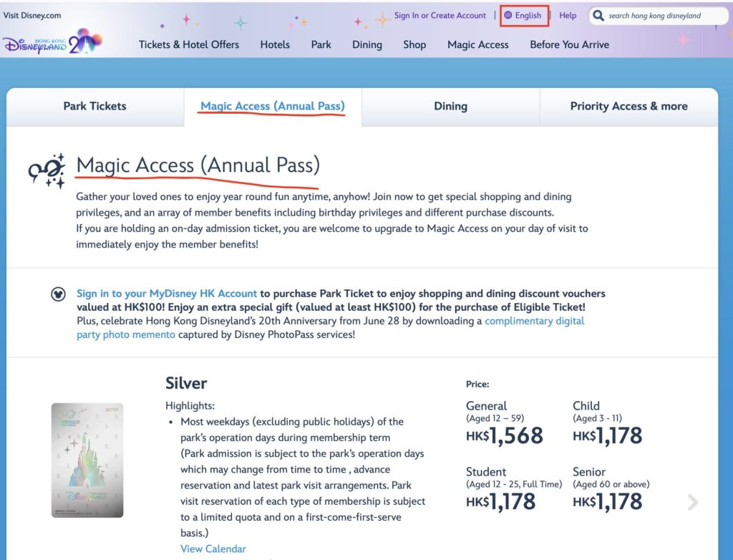The image size is (733, 560).
Task: Click the General (Aged 12 – 59) label
Action: click(495, 412)
